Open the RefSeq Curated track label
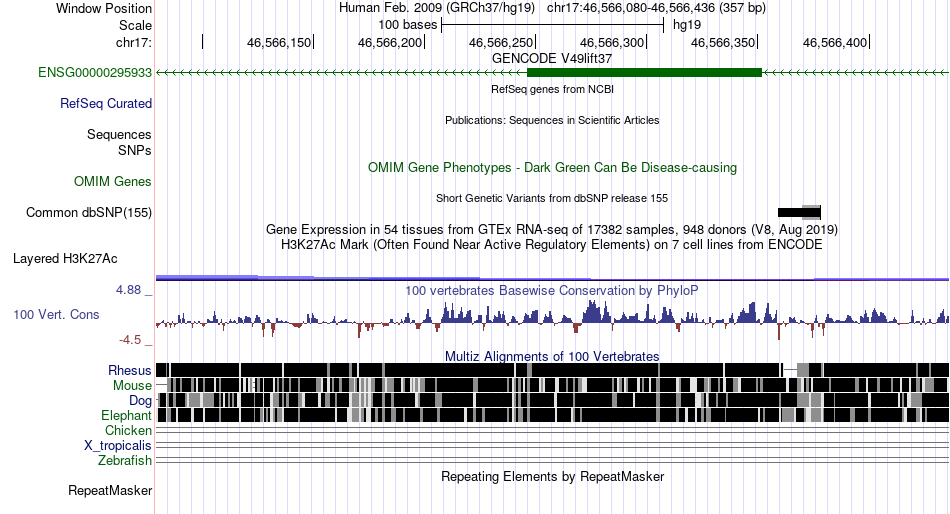 pyautogui.click(x=106, y=104)
